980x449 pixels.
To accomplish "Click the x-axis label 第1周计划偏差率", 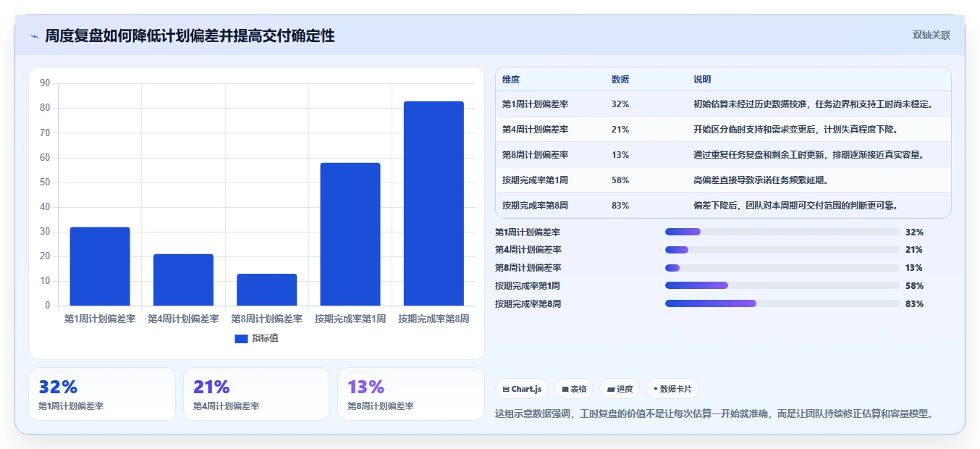I will coord(100,319).
